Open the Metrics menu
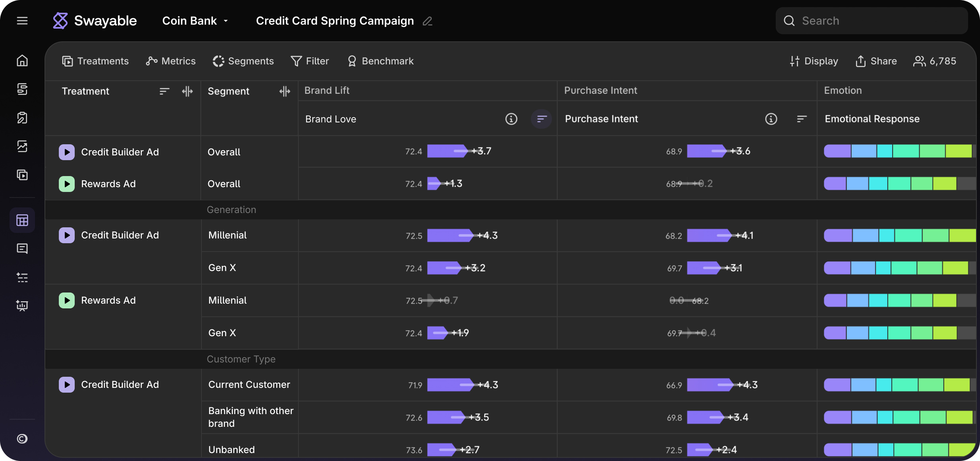Screen dimensions: 980x461 point(171,61)
